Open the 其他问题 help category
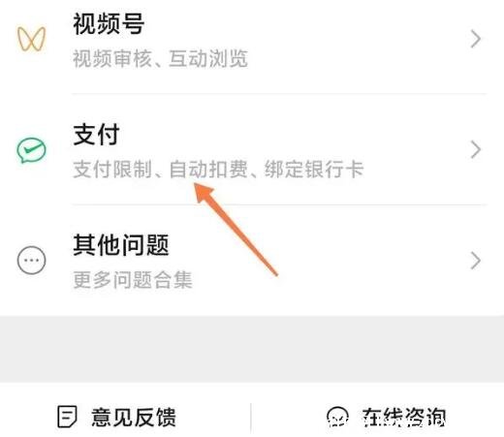 click(252, 261)
